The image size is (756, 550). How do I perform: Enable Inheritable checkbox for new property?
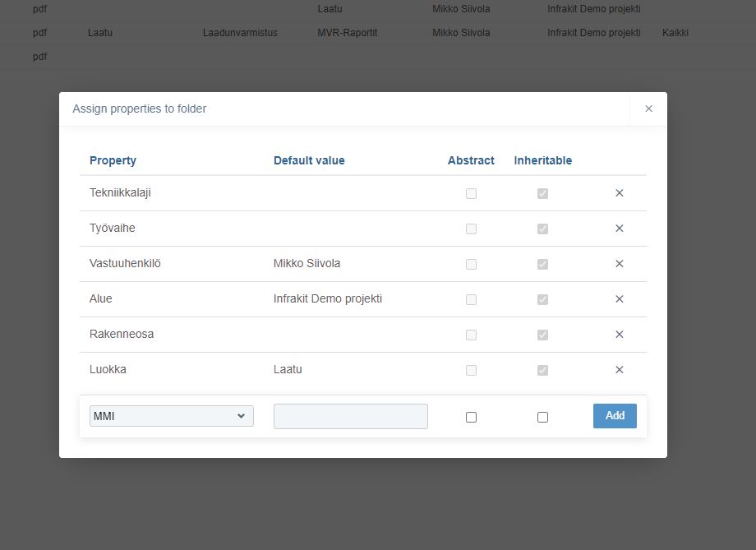(x=542, y=417)
